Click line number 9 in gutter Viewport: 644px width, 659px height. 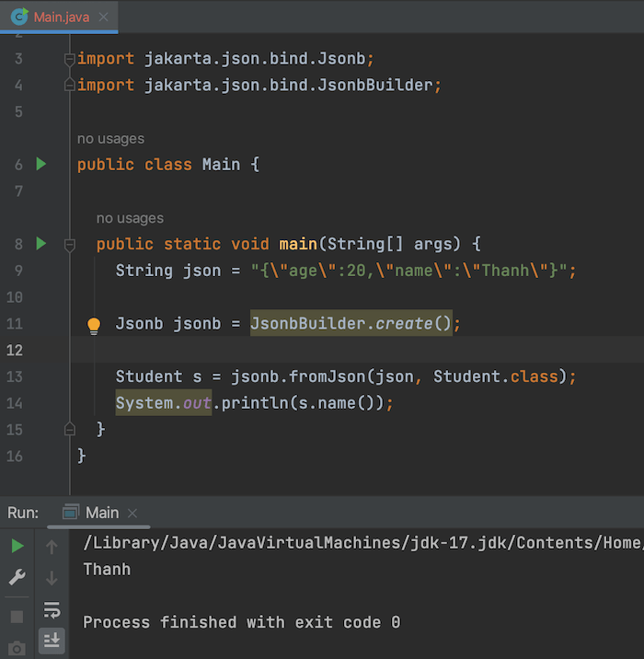pos(18,271)
